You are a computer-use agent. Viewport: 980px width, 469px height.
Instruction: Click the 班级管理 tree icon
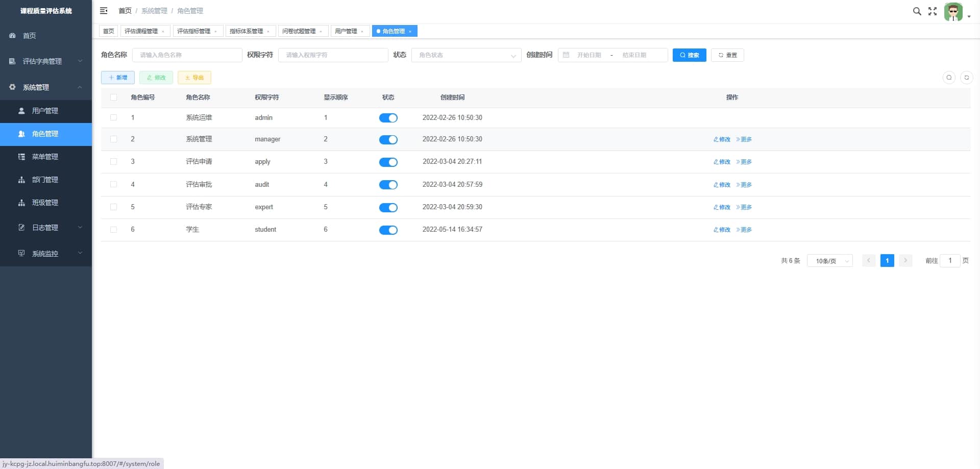click(x=21, y=203)
